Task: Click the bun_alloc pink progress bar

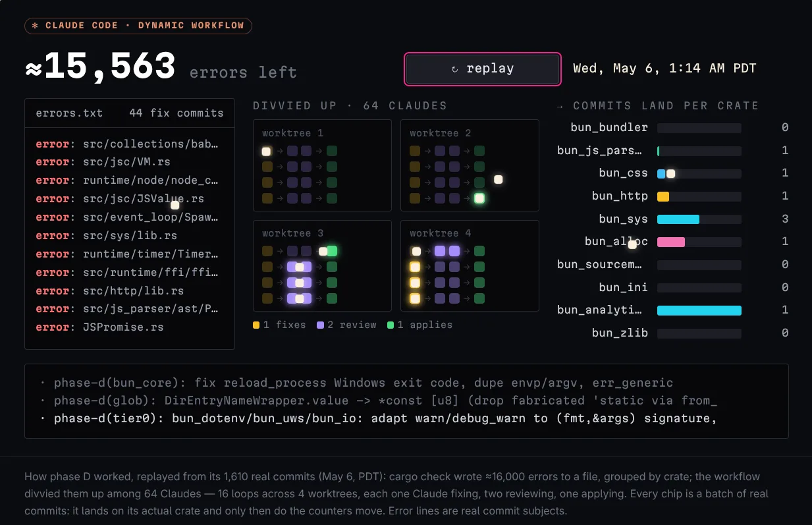Action: (671, 242)
